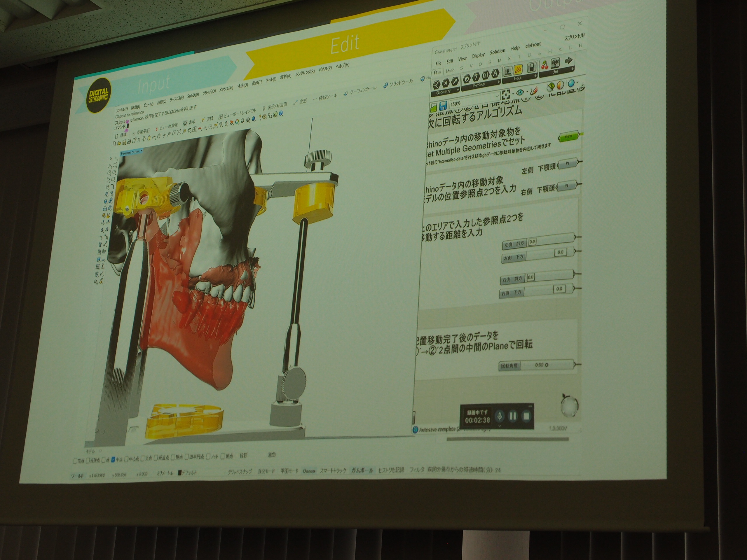This screenshot has height=560, width=747.
Task: Expand the Util group panel arrow
Action: [573, 69]
